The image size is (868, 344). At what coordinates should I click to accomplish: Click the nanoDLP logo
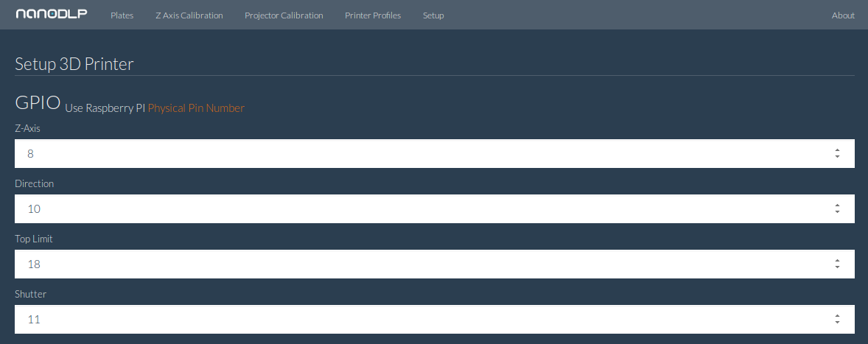(52, 15)
